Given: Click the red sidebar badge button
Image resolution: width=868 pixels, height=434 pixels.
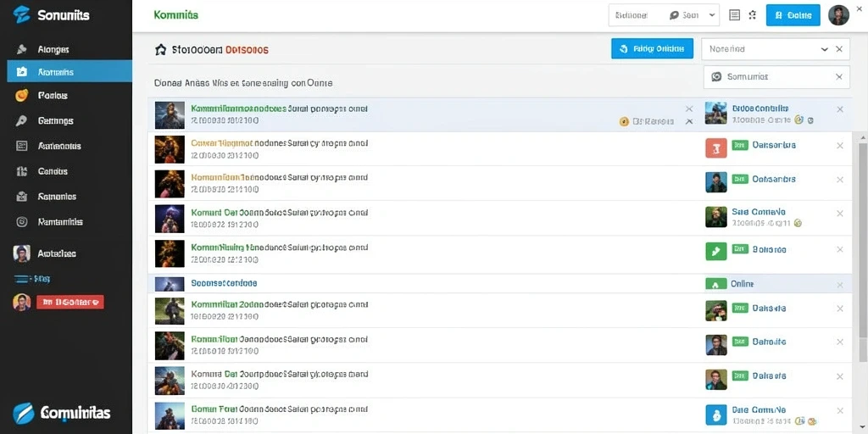Looking at the screenshot, I should coord(70,302).
